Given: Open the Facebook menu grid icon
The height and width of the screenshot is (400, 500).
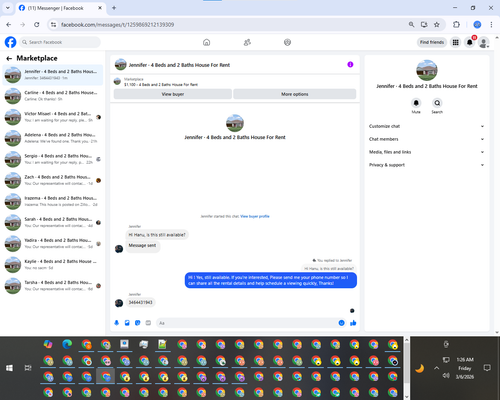Looking at the screenshot, I should 455,42.
